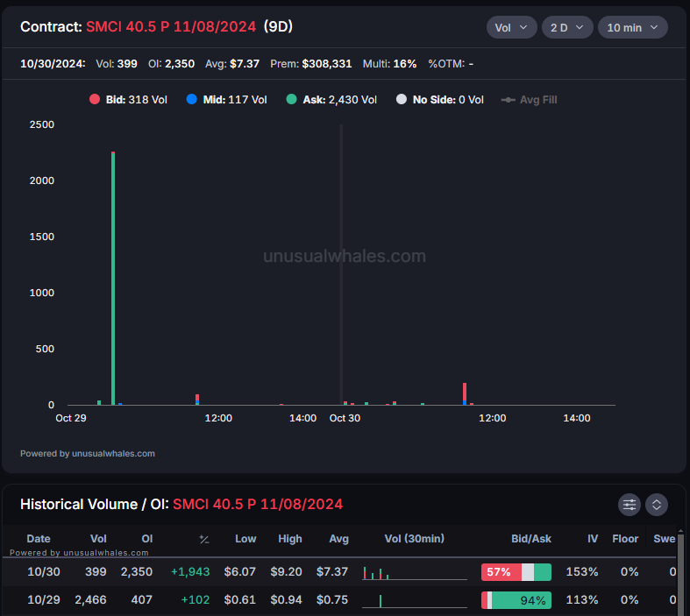The image size is (690, 616).
Task: Click Powered by unusualwhales.com under chart
Action: click(88, 453)
